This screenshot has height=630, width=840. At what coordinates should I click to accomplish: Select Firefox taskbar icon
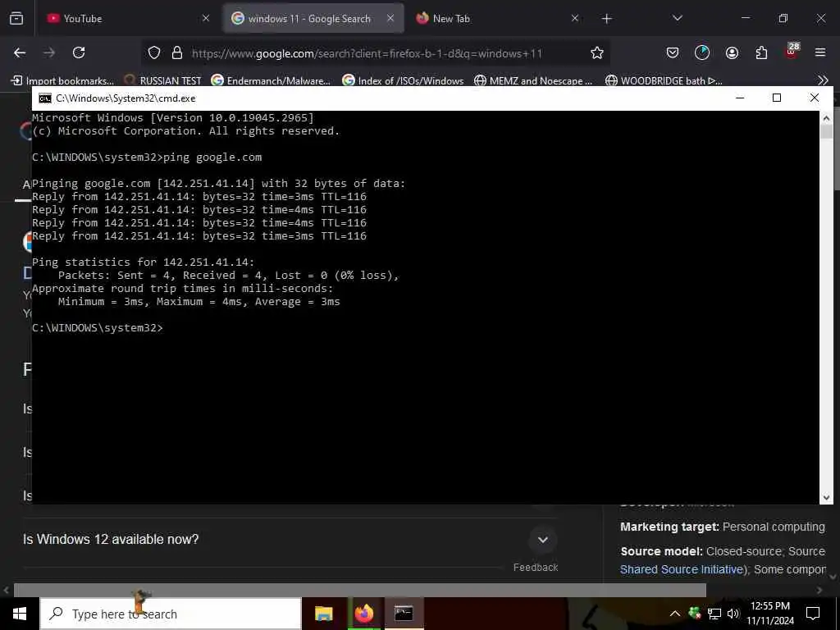click(363, 614)
